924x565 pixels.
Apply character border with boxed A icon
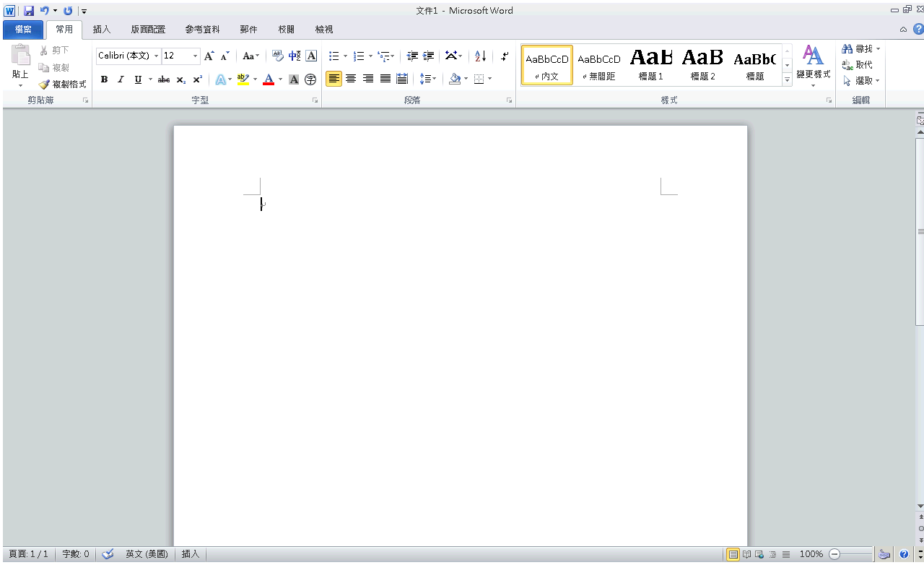click(311, 56)
